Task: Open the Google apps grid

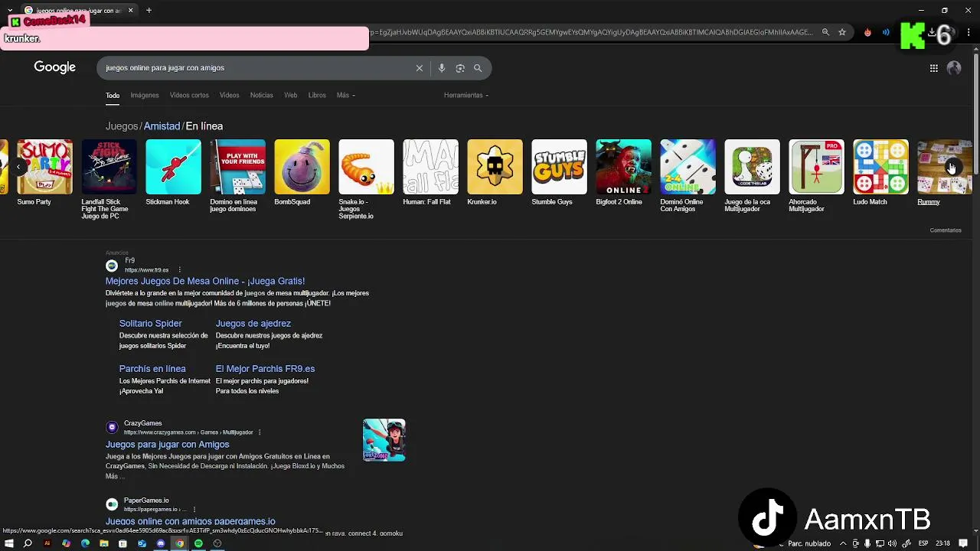Action: point(934,68)
